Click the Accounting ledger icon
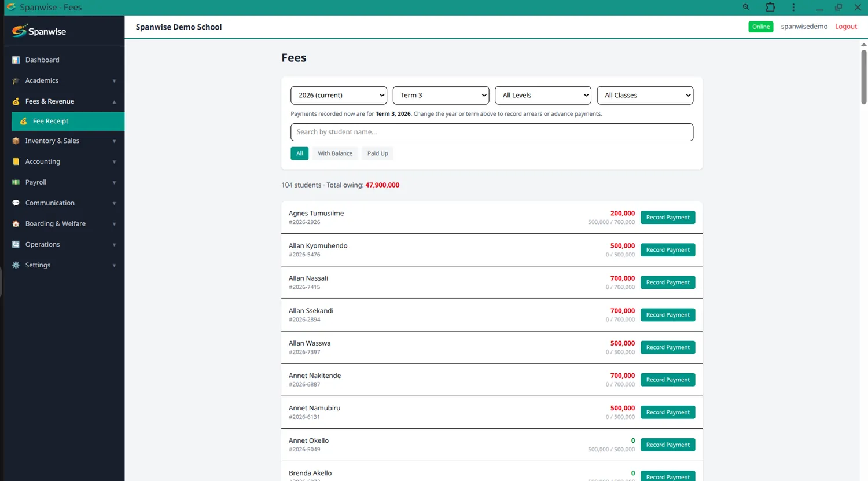This screenshot has height=481, width=868. pos(16,161)
